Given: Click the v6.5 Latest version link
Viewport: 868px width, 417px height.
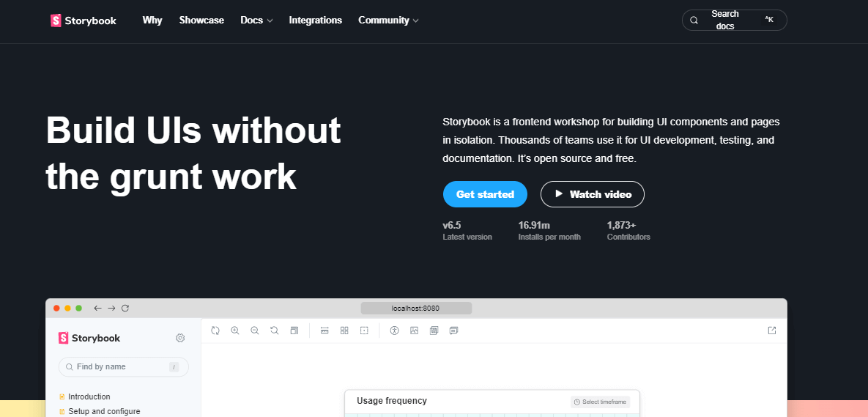Looking at the screenshot, I should 467,230.
